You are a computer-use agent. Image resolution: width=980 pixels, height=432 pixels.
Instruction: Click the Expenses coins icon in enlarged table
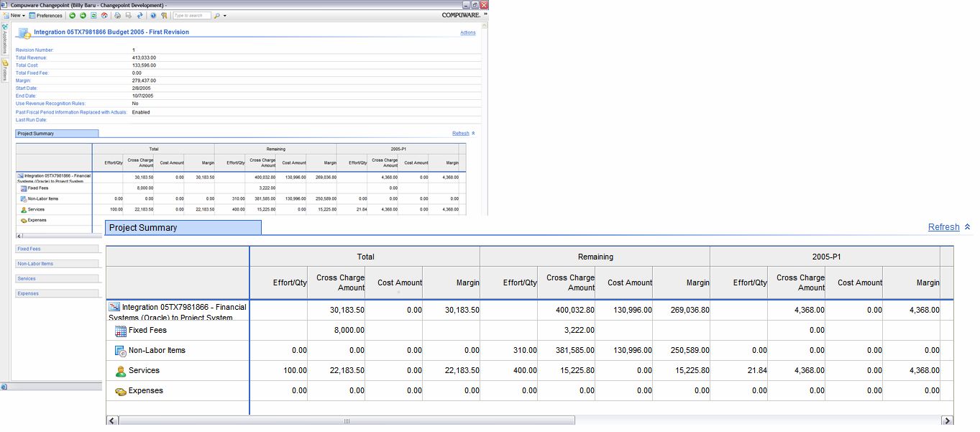click(x=120, y=391)
